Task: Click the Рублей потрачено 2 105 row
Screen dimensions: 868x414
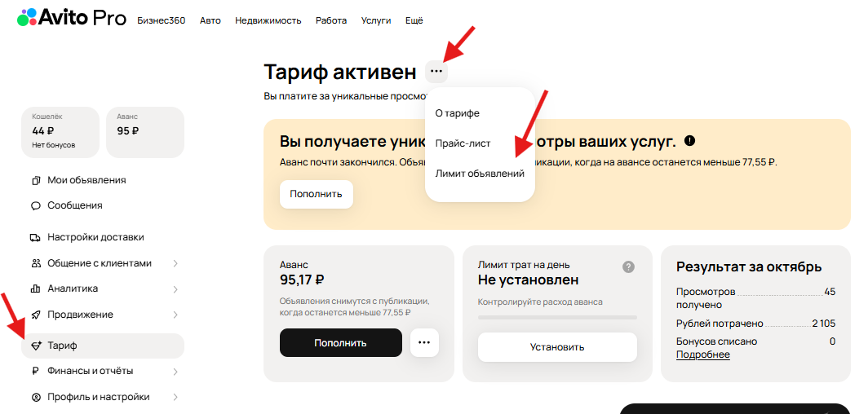Action: pos(755,324)
